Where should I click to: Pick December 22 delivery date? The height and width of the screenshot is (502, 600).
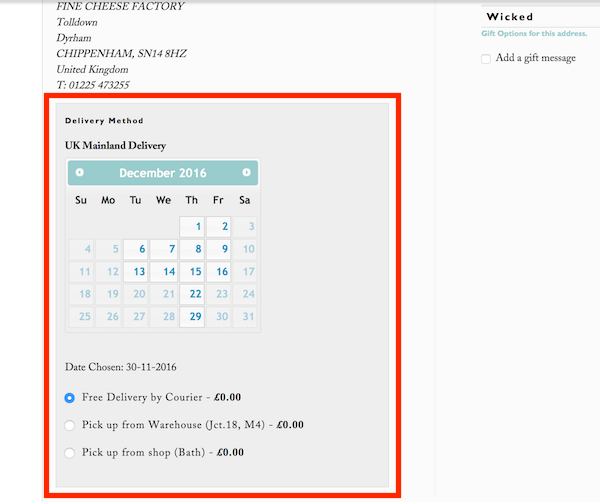192,294
